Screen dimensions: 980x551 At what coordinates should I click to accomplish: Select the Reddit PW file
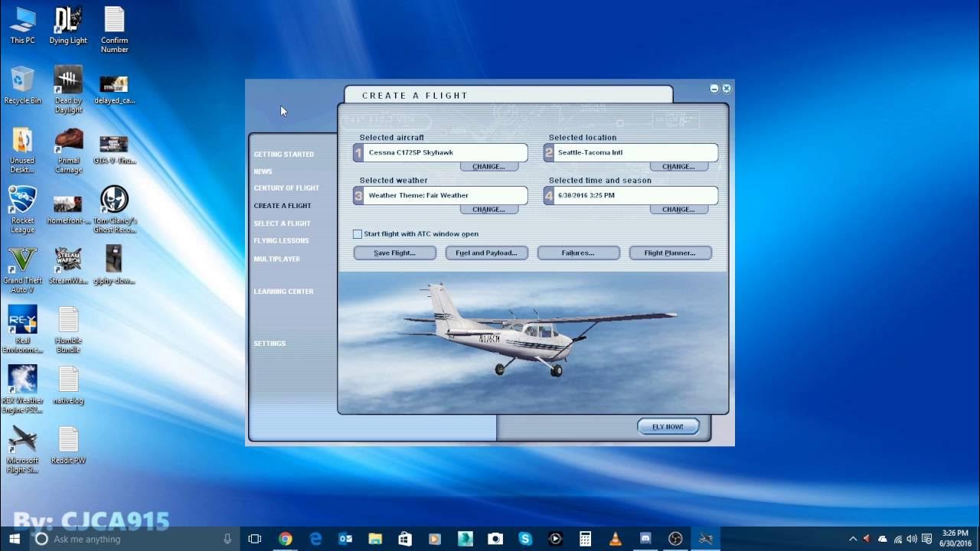68,445
